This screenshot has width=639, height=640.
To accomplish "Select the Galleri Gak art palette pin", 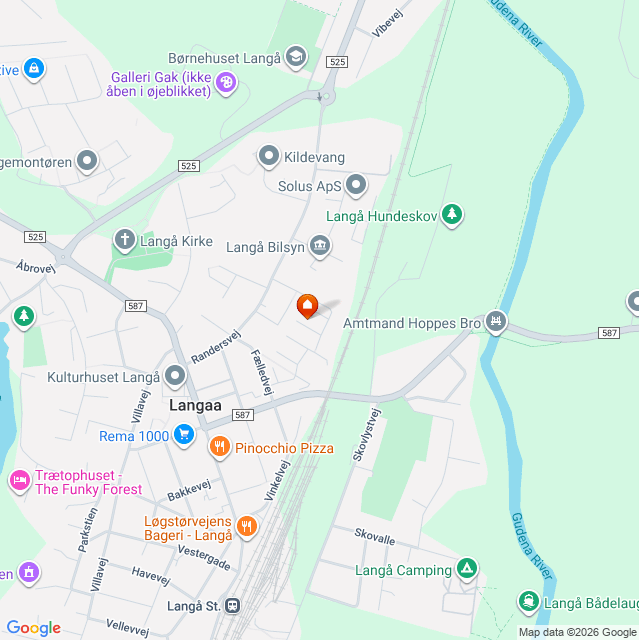I will (226, 83).
